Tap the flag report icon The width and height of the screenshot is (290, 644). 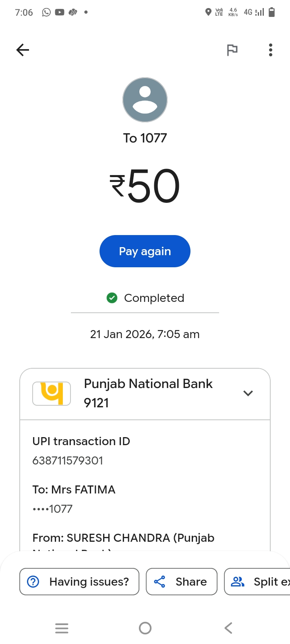[x=232, y=50]
